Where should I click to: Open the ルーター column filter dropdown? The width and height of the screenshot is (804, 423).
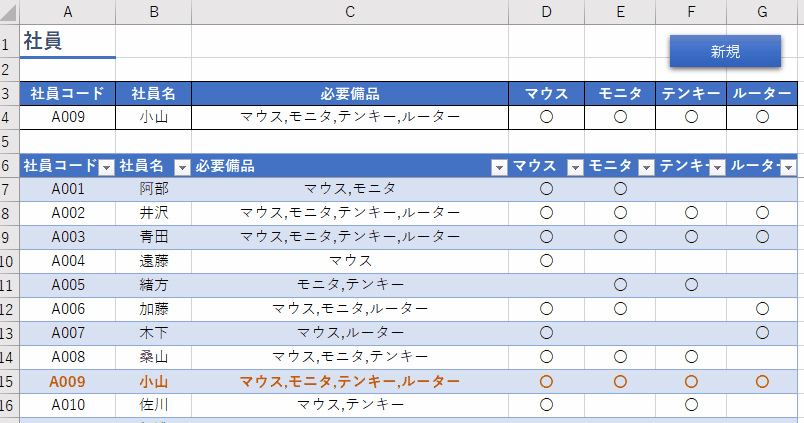point(788,167)
